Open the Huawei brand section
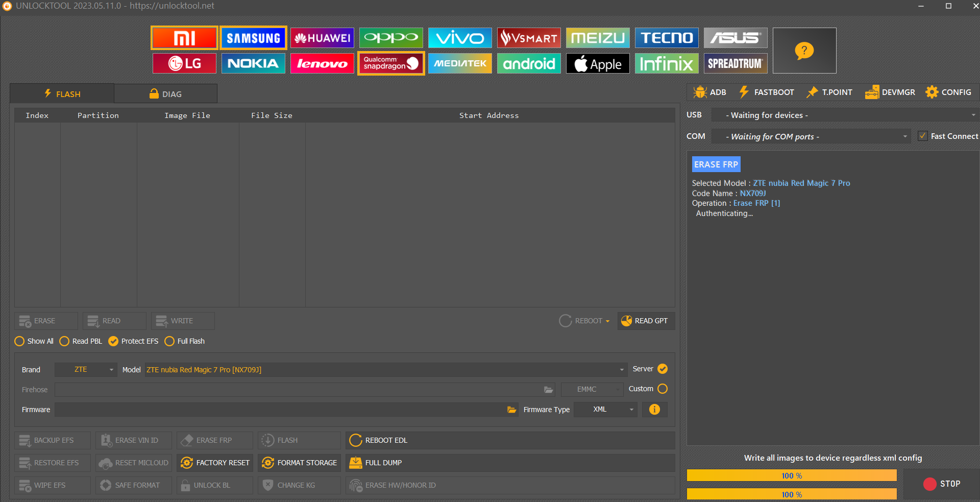Image resolution: width=980 pixels, height=502 pixels. click(x=322, y=38)
